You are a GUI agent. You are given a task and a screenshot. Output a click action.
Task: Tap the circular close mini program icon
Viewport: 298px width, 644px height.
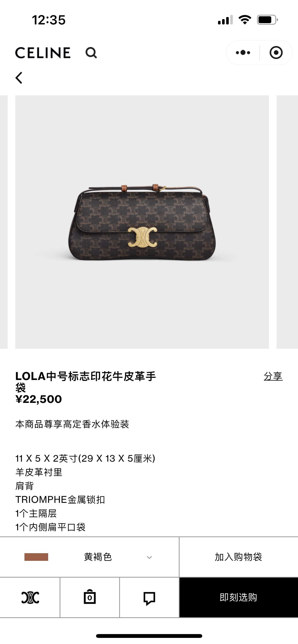pyautogui.click(x=276, y=53)
